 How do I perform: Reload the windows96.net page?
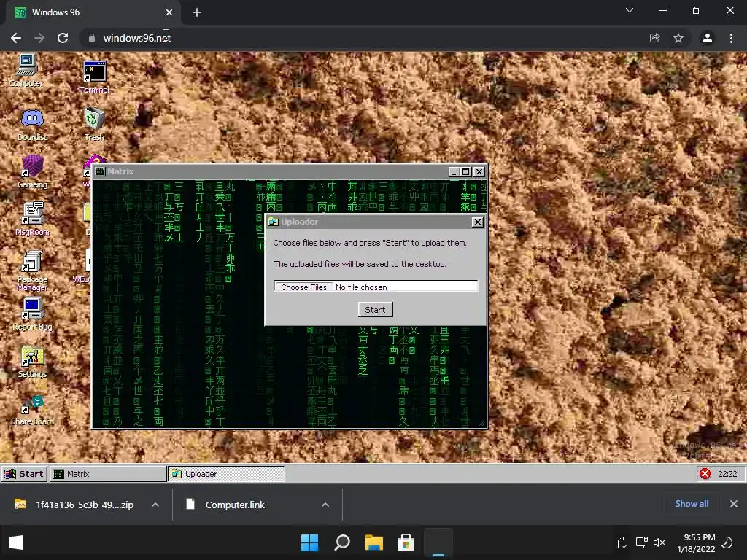[63, 38]
